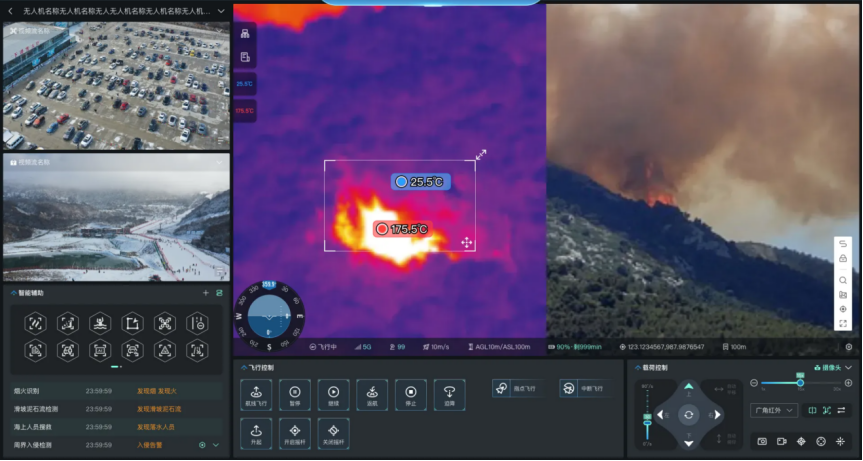Click the 返航 return-to-home button
863x461 pixels.
(372, 394)
